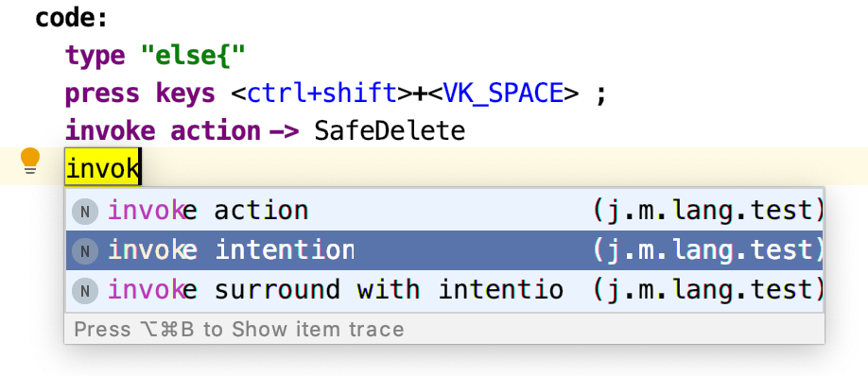Click the j.m.lang.test label of invoke action
This screenshot has width=868, height=376.
tap(708, 211)
